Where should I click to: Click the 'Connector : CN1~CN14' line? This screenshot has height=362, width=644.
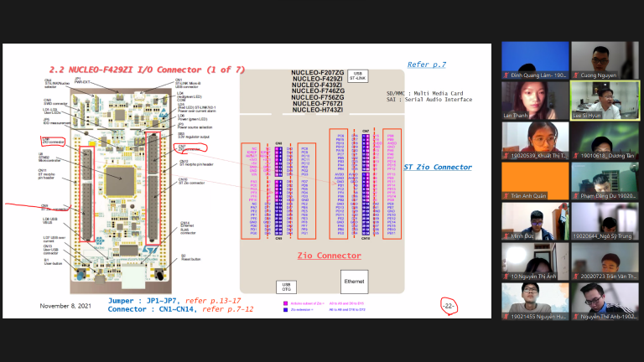pos(180,309)
